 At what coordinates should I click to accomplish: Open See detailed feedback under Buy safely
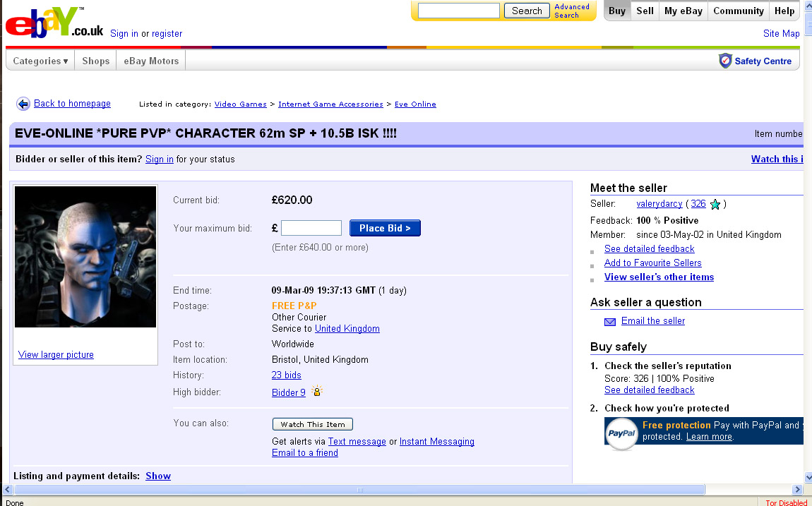[650, 390]
